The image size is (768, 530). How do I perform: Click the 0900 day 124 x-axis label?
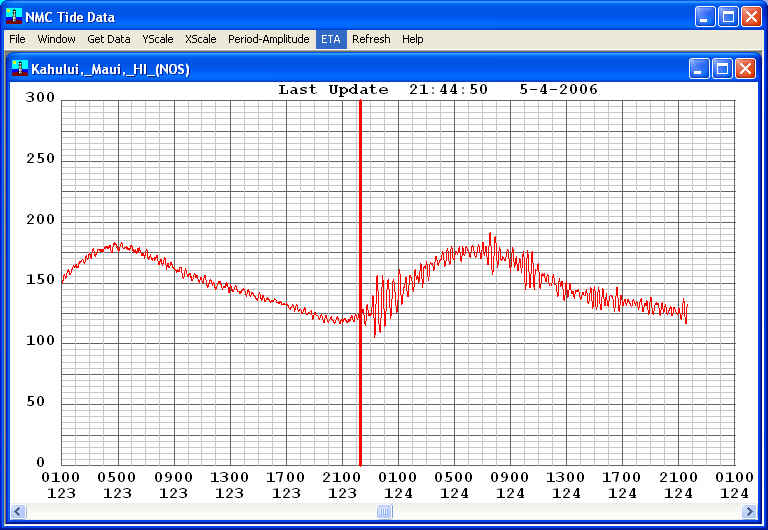tap(510, 485)
